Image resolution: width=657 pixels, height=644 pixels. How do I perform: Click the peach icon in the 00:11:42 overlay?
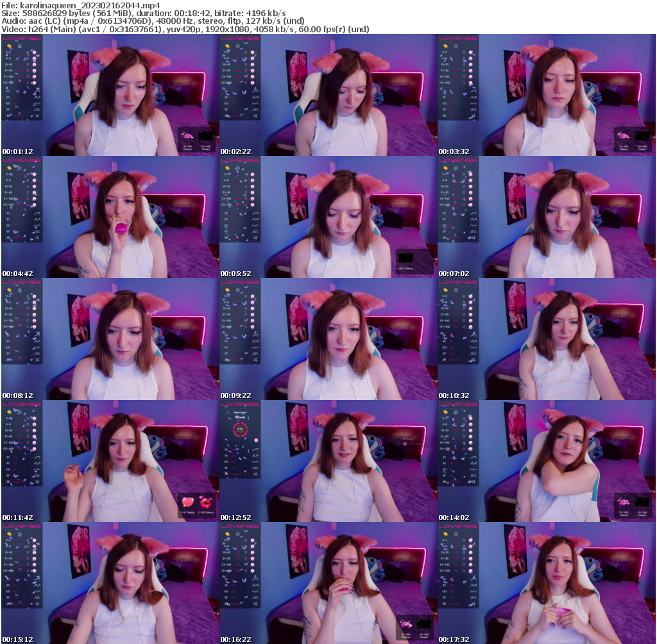click(187, 501)
